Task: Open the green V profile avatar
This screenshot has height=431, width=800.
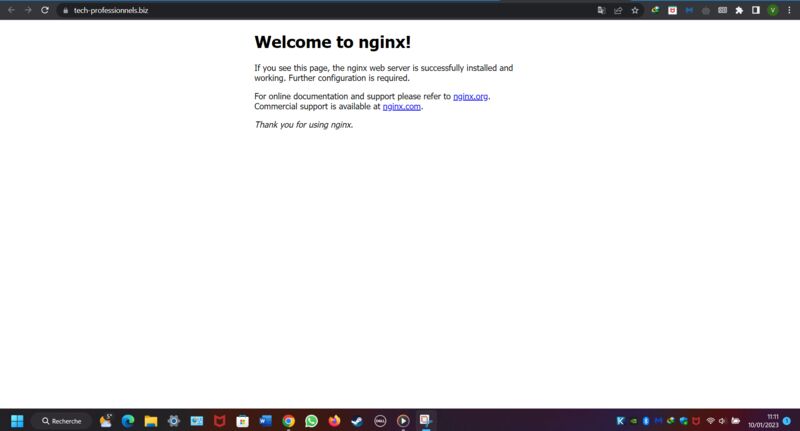Action: tap(773, 10)
